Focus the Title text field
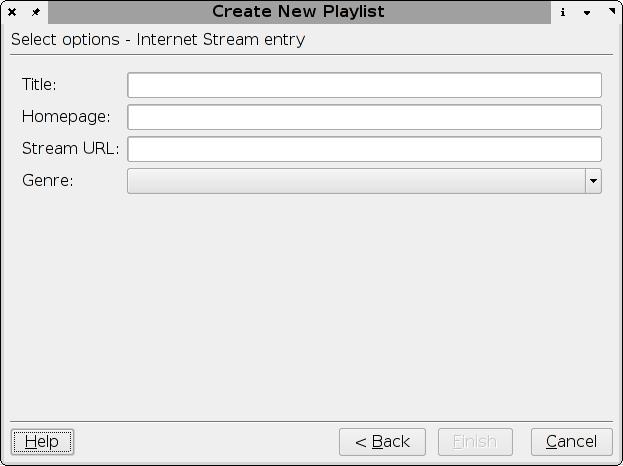Image resolution: width=623 pixels, height=466 pixels. 364,85
